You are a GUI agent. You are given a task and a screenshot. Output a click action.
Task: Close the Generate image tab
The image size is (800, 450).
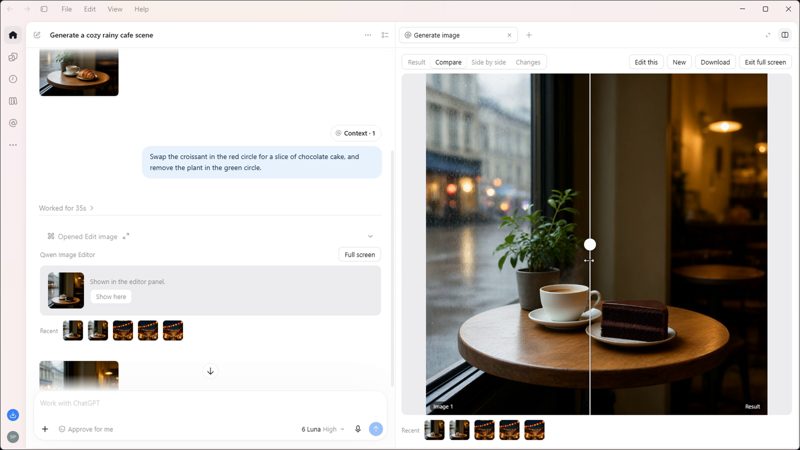point(509,35)
